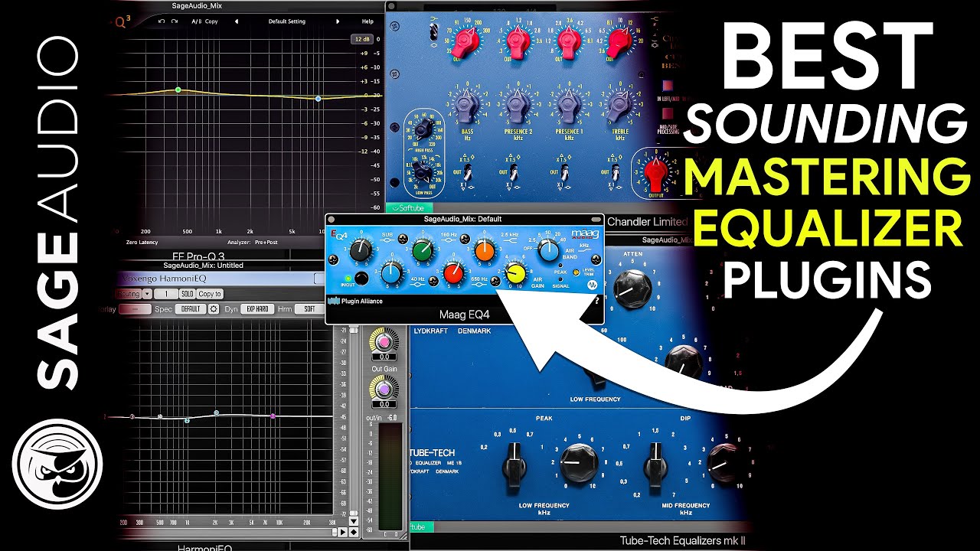The image size is (980, 551).
Task: Click Copy to in HarmoniEQ
Action: pyautogui.click(x=210, y=294)
